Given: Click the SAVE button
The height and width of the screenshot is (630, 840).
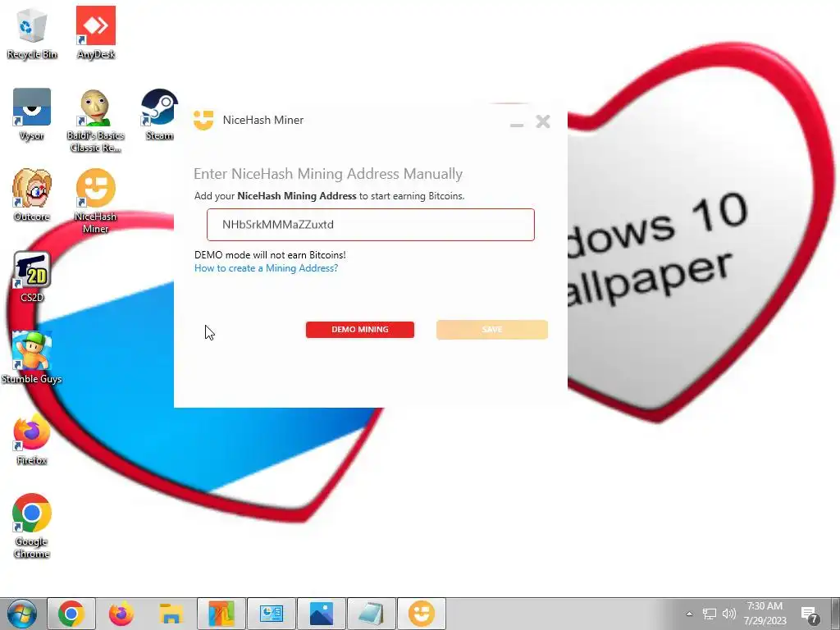Looking at the screenshot, I should [492, 330].
